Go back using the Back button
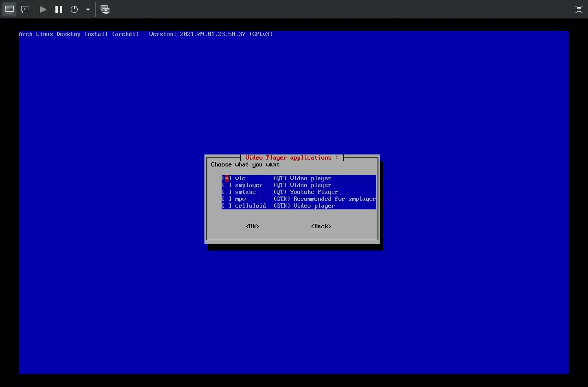This screenshot has width=588, height=387. click(321, 227)
